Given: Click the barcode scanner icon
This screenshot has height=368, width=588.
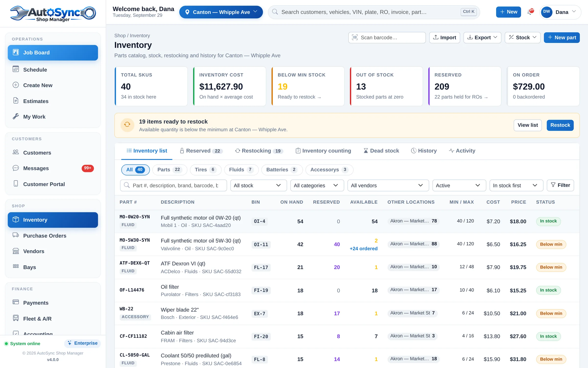Looking at the screenshot, I should [355, 37].
